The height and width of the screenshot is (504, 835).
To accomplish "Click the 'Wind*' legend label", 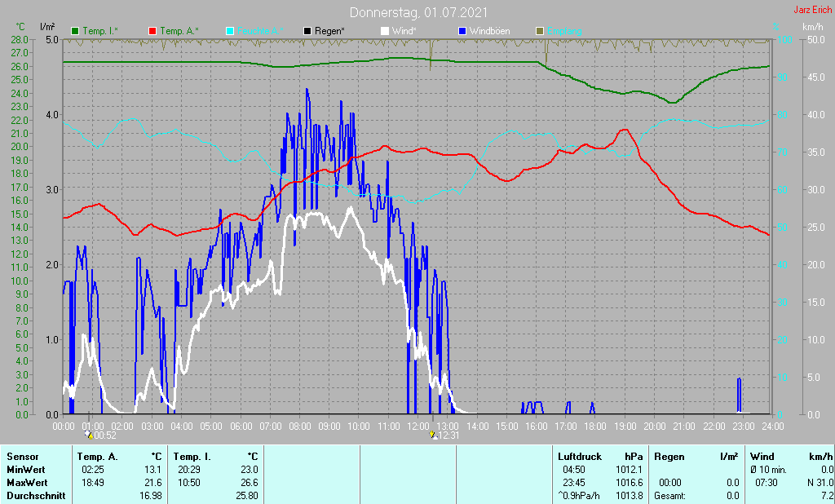I will 404,31.
